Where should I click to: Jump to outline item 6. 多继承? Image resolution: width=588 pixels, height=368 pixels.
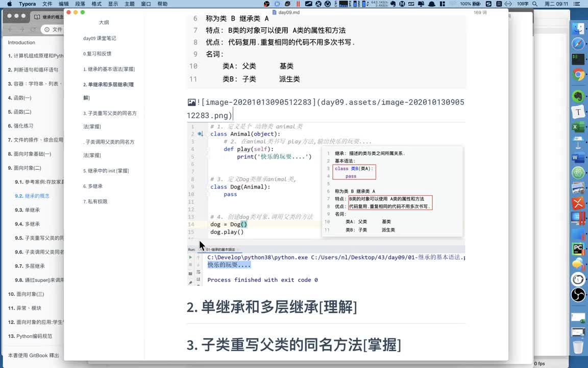click(x=92, y=186)
